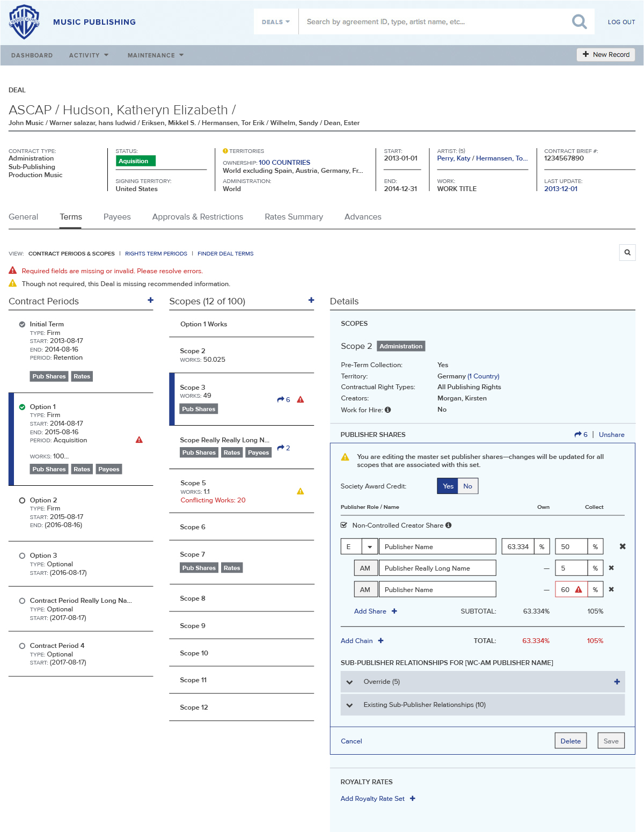Screen dimensions: 644x832
Task: Click the Add Chain link
Action: (x=357, y=641)
